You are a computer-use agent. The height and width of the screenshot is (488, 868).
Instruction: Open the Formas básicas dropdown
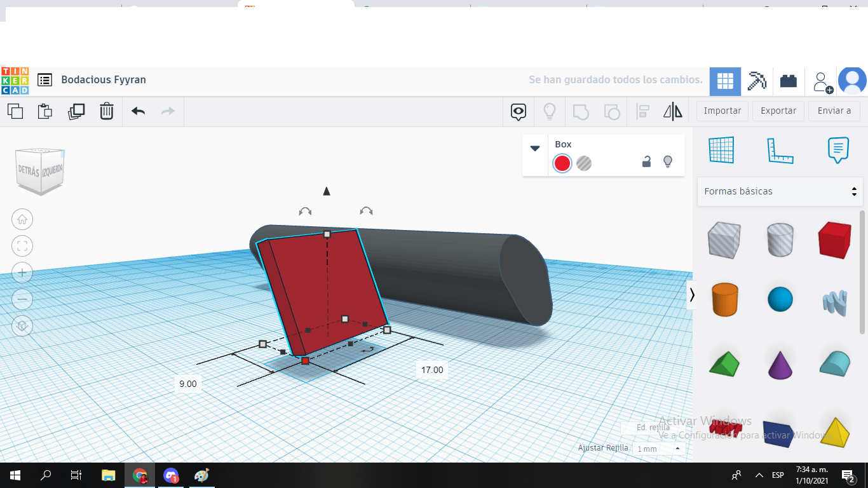click(780, 191)
